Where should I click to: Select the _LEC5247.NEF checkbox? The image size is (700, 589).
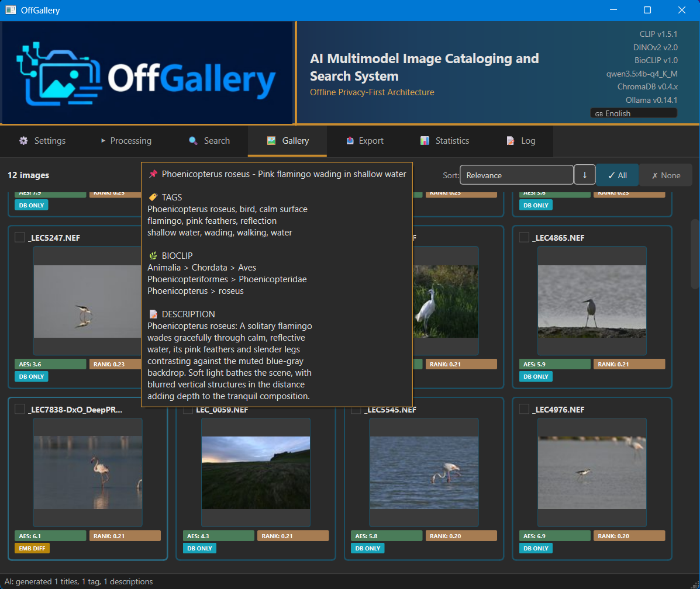(19, 237)
